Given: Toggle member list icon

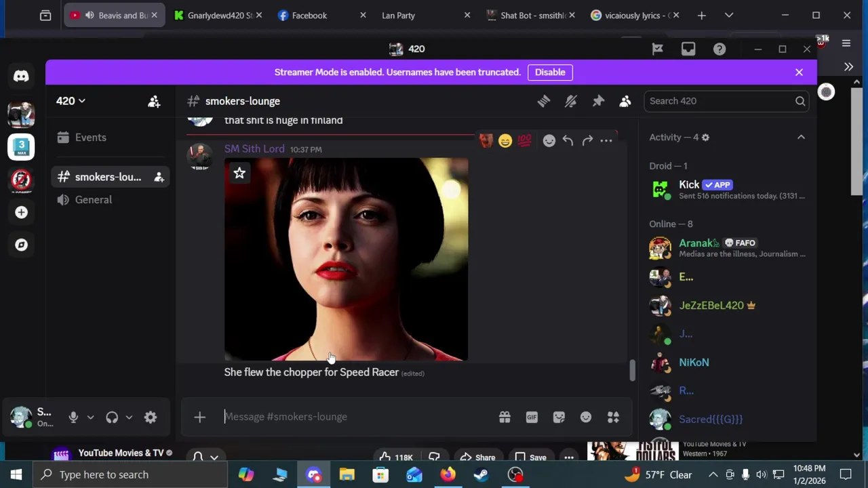Looking at the screenshot, I should [x=625, y=101].
